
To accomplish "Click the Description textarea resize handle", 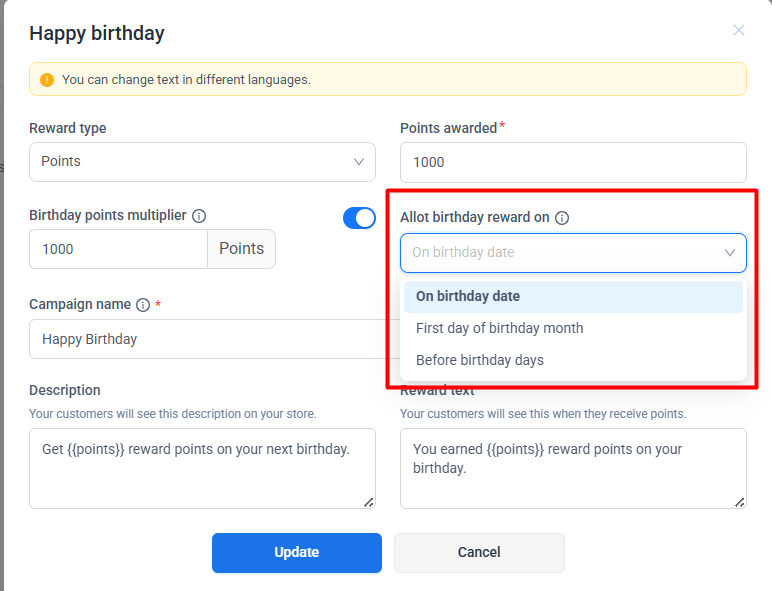I will coord(369,502).
